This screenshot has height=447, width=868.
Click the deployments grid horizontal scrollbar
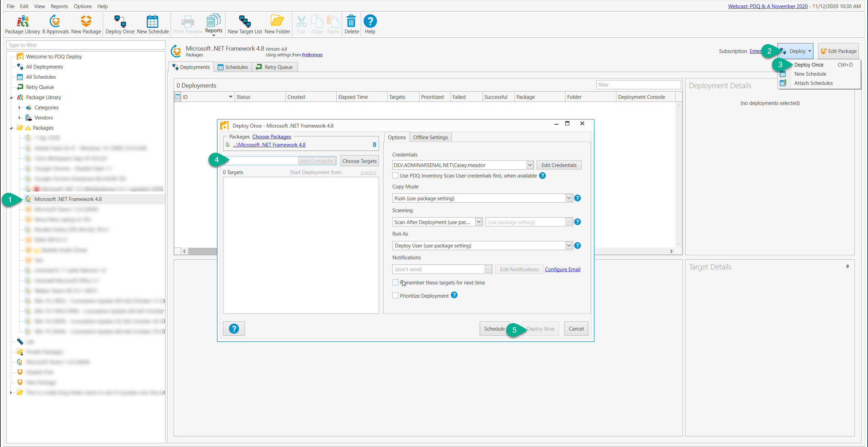(428, 252)
